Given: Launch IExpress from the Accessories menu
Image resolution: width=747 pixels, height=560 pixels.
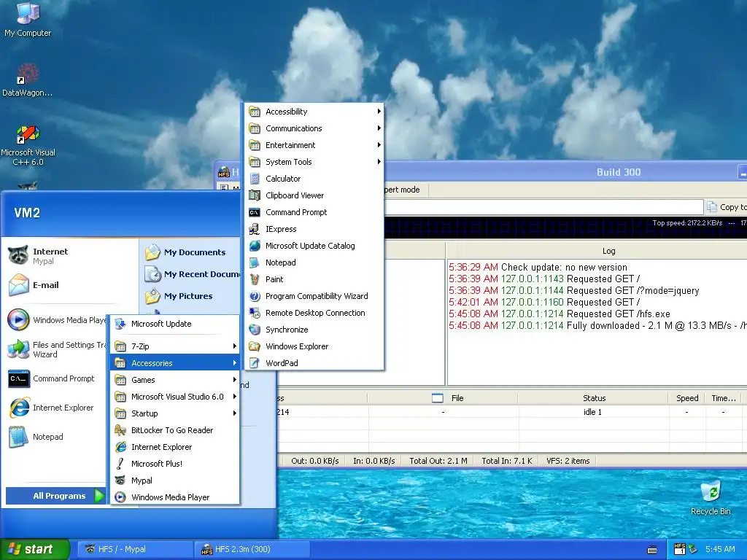Looking at the screenshot, I should coord(314,229).
